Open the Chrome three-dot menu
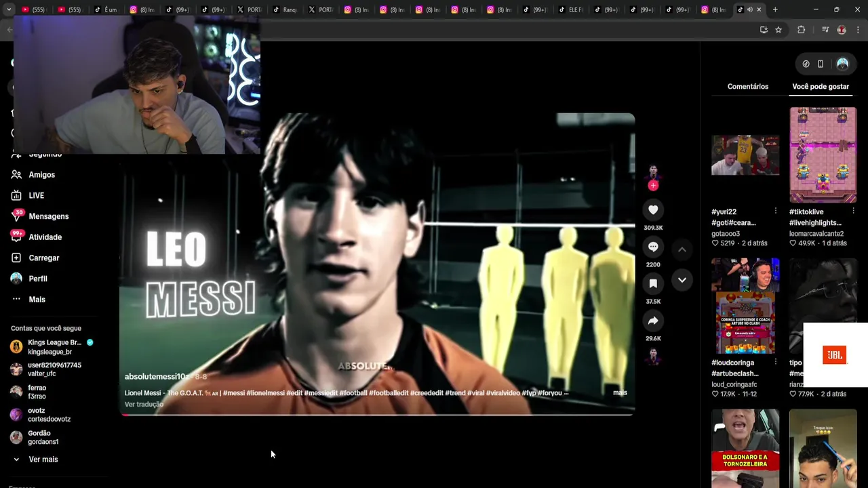The width and height of the screenshot is (868, 488). click(859, 30)
